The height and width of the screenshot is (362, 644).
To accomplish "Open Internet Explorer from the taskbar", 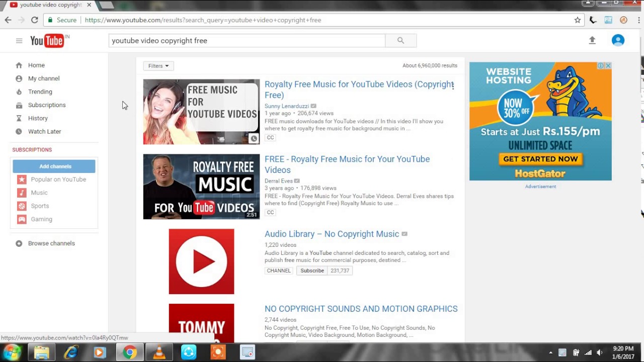I will tap(70, 352).
